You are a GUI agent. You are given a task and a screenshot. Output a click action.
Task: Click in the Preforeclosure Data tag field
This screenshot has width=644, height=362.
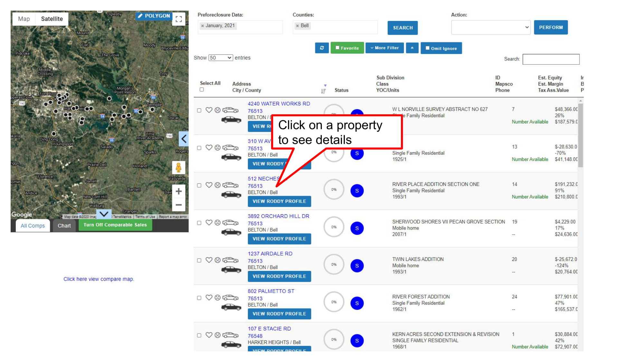point(240,27)
